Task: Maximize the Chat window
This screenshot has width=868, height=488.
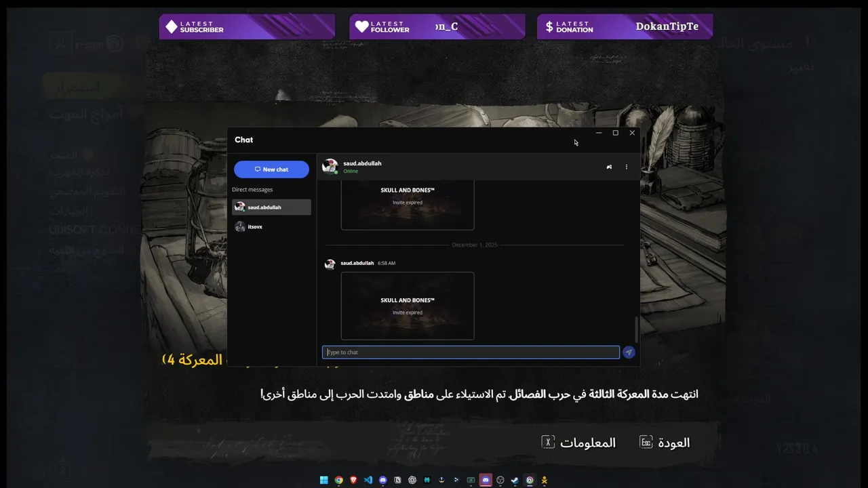Action: pyautogui.click(x=616, y=133)
